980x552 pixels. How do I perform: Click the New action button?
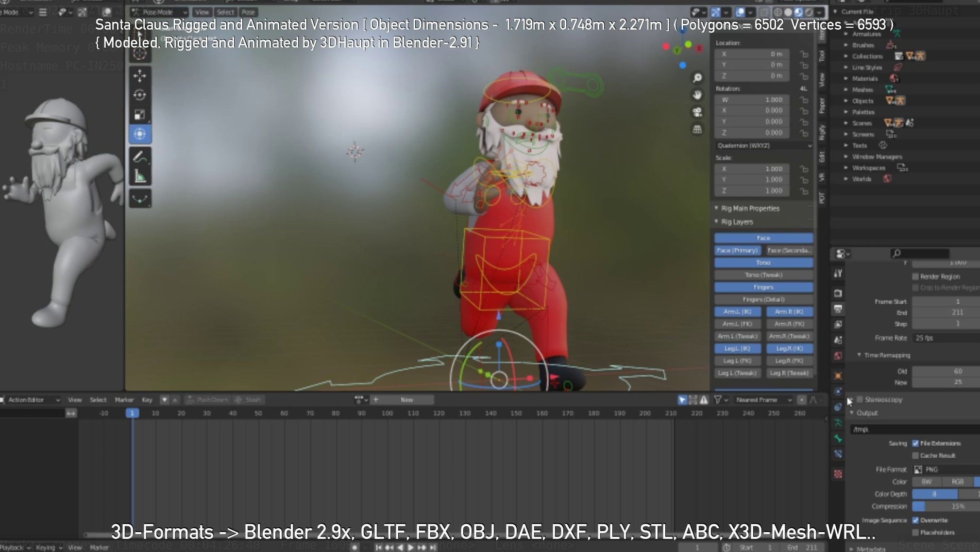[407, 399]
